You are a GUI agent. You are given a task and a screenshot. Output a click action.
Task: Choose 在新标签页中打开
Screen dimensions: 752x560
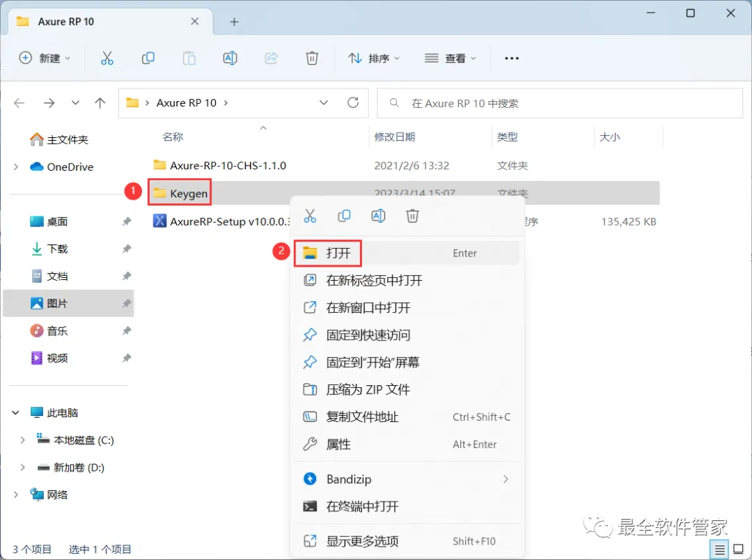(407, 280)
